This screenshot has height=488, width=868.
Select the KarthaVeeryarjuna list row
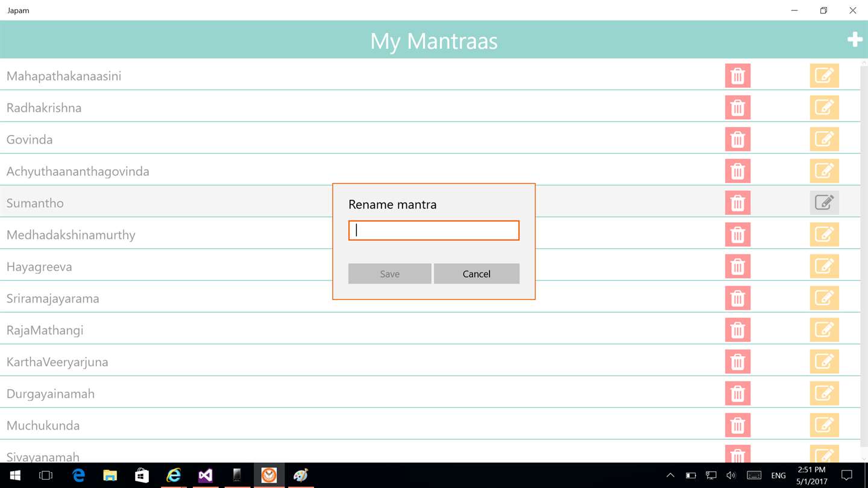point(430,360)
